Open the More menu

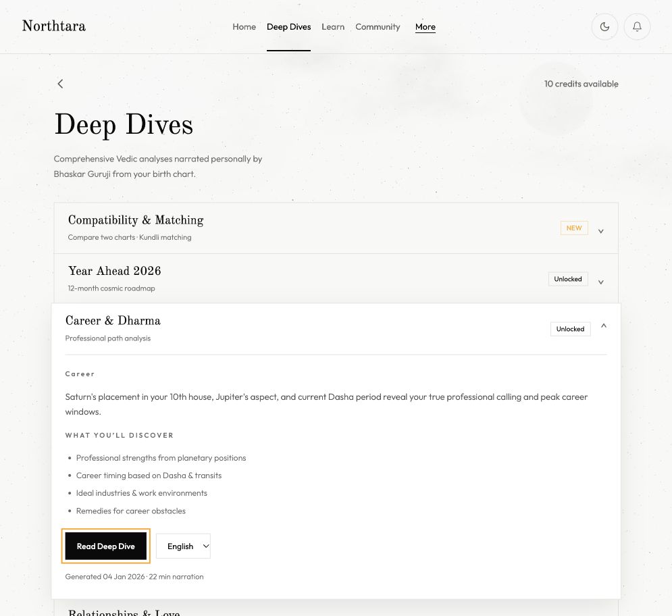click(x=425, y=26)
